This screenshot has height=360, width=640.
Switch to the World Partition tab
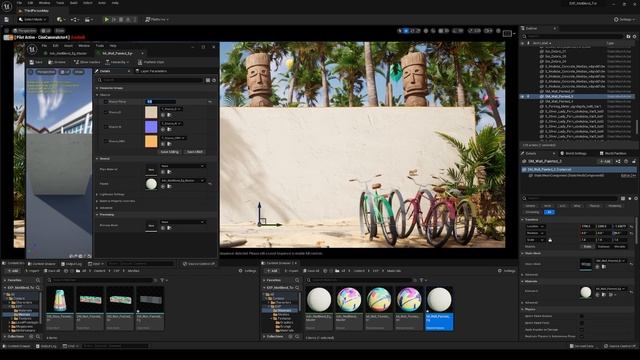[613, 153]
